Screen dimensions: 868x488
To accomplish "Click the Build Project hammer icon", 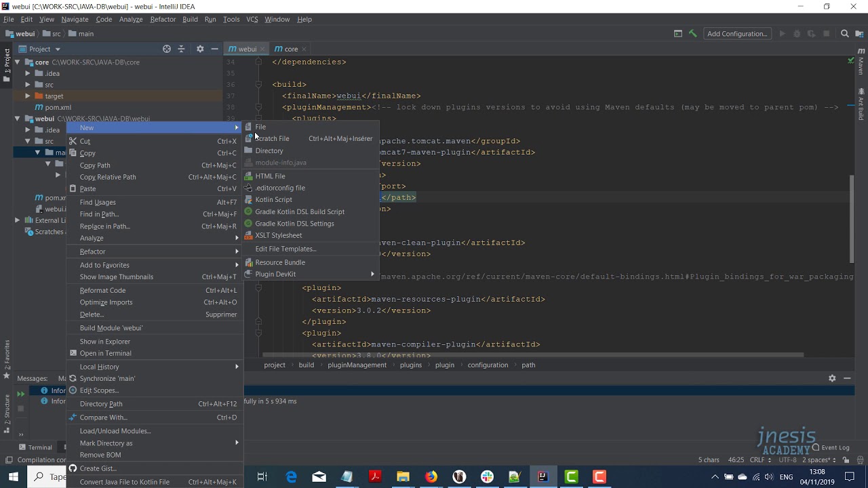I will coord(692,33).
